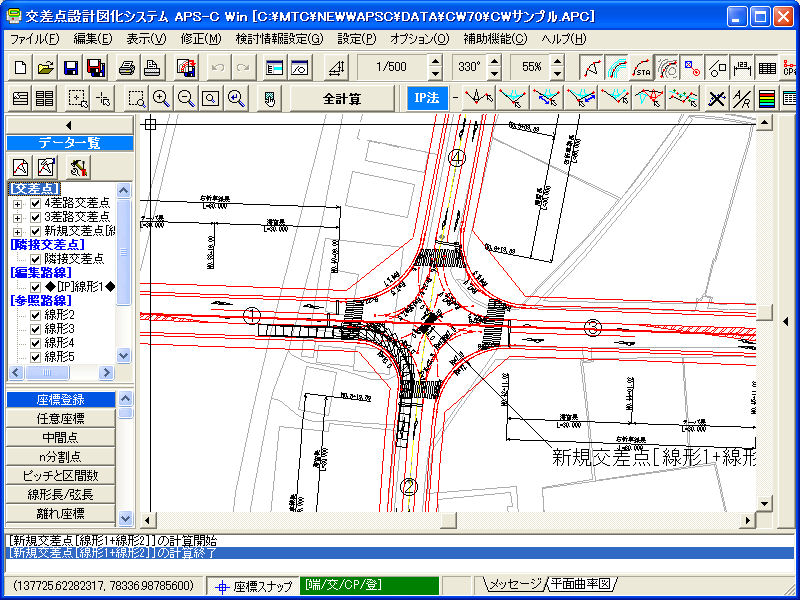Viewport: 800px width, 600px height.
Task: Activate the zoom-out magnifier tool
Action: tap(185, 98)
